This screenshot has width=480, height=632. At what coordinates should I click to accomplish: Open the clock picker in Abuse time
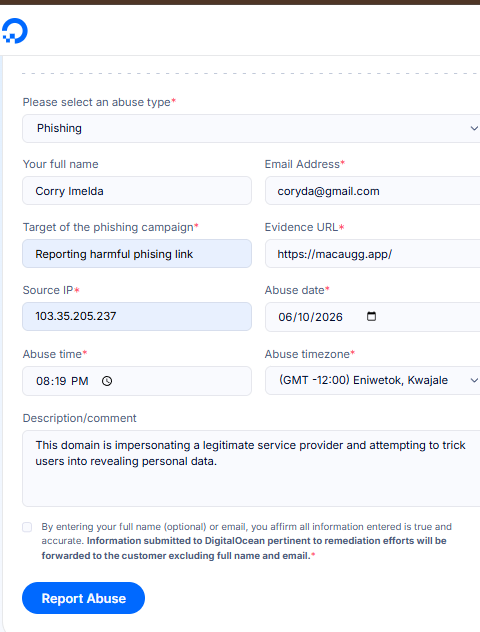(x=107, y=381)
